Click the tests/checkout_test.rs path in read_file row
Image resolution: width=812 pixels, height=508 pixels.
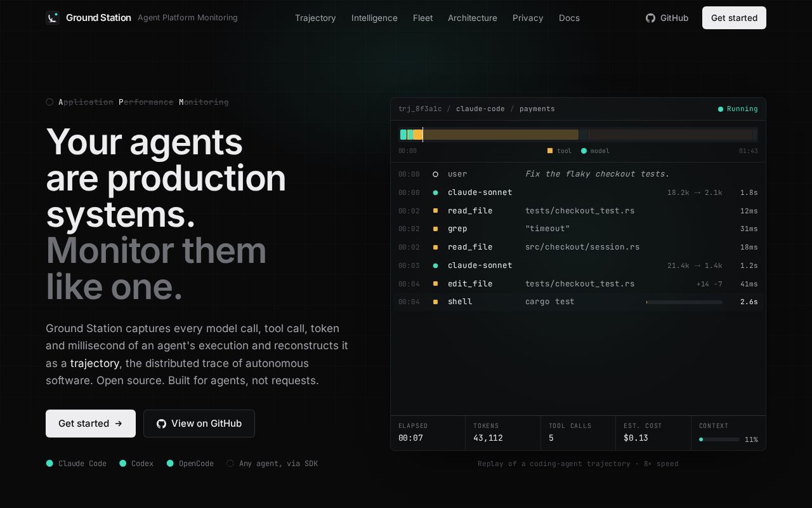(x=580, y=211)
